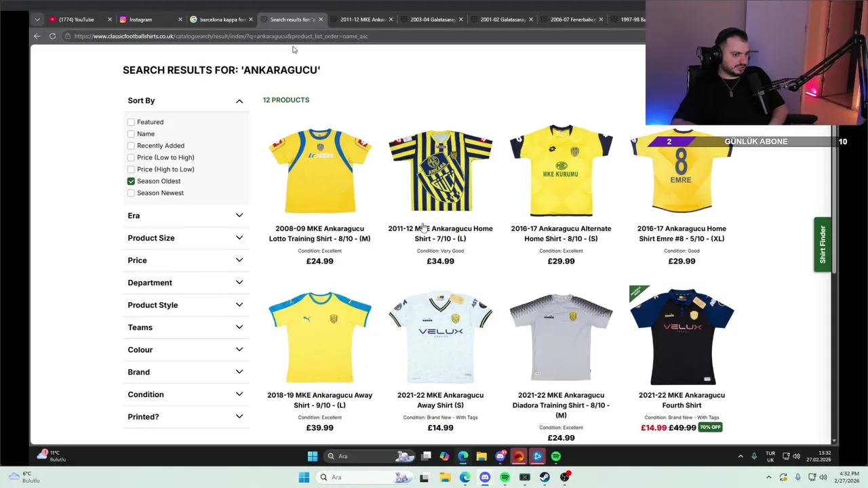Click the navy Velux fourth shirt image

tap(682, 337)
